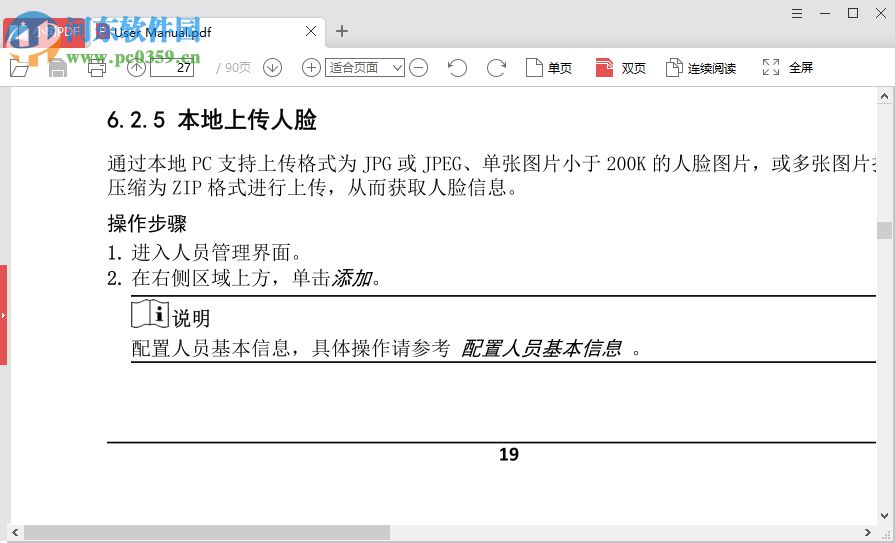Click the horizontal scrollbar thumb
The height and width of the screenshot is (543, 895).
pyautogui.click(x=207, y=533)
